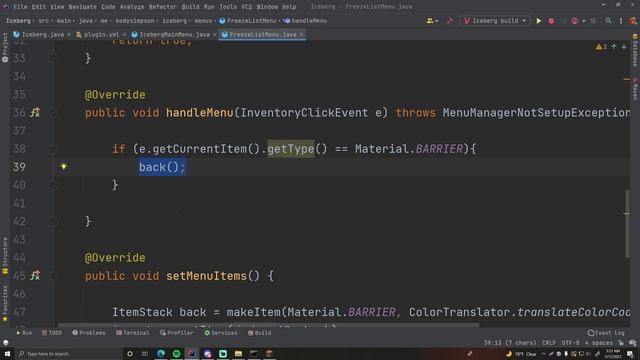Toggle fold end marker on line 33

53,58
